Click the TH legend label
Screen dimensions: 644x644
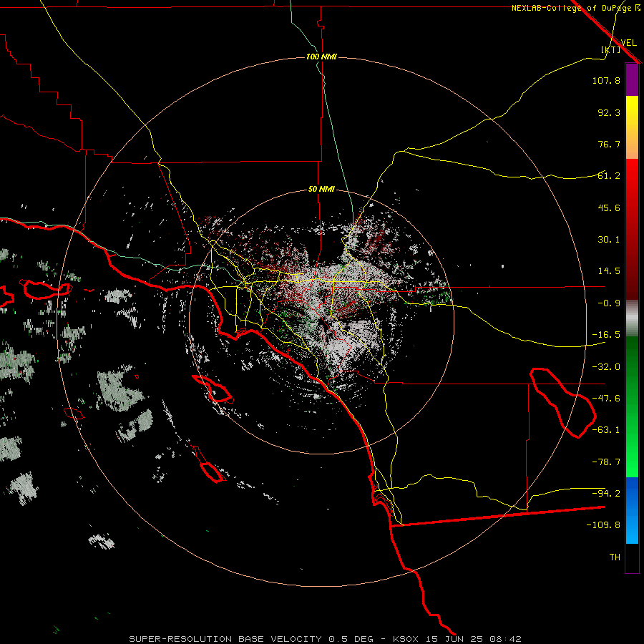615,557
